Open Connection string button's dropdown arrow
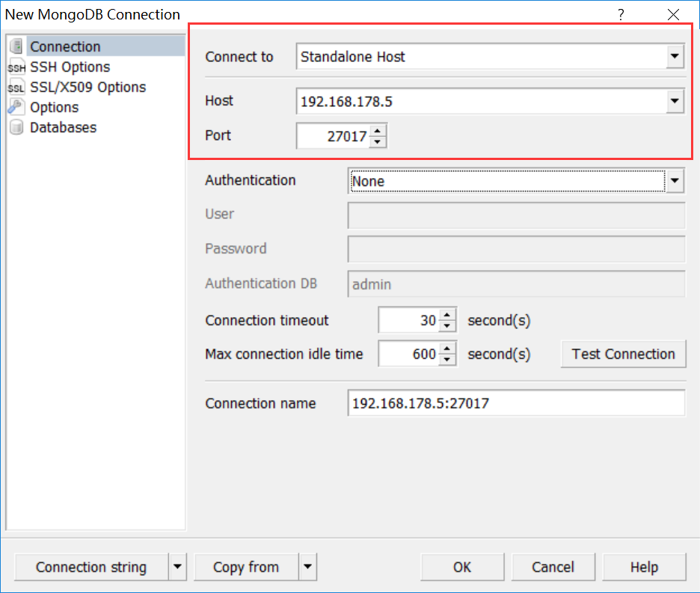Viewport: 700px width, 593px height. 177,567
